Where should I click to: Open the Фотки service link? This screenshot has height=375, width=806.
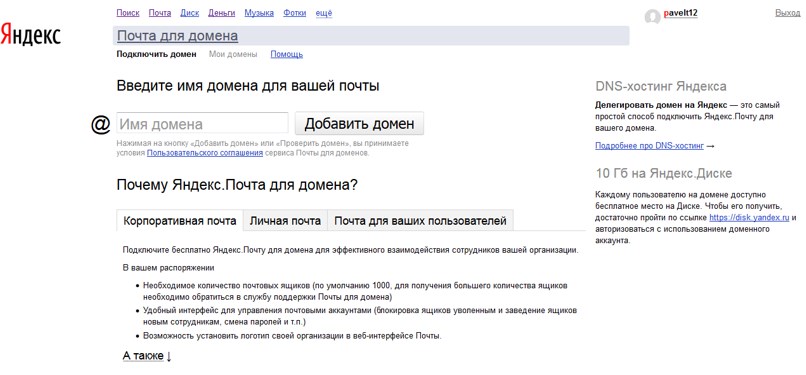(x=295, y=13)
